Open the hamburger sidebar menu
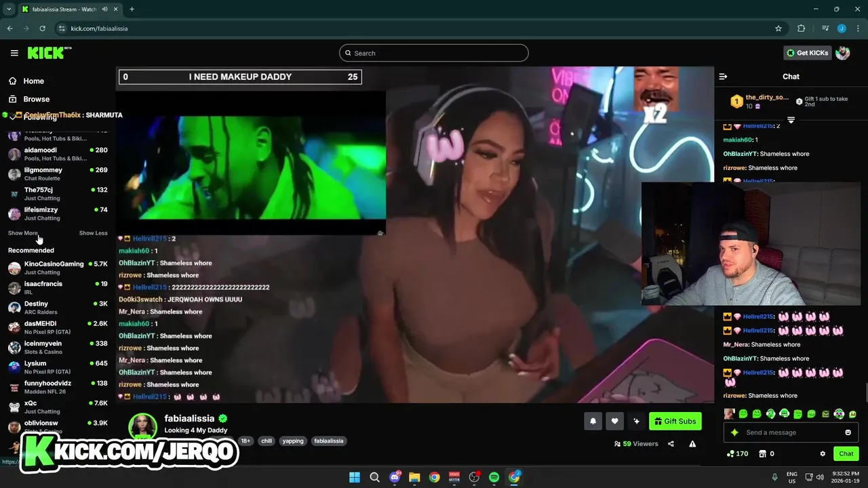This screenshot has width=868, height=488. click(14, 53)
